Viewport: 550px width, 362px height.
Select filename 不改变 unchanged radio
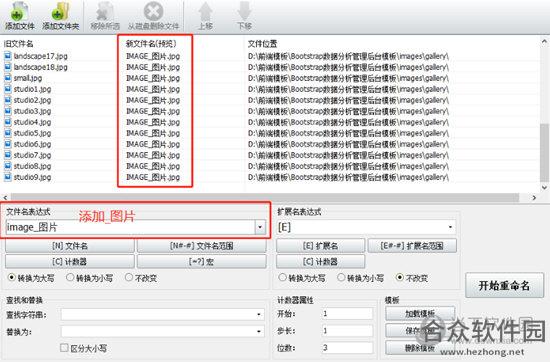pyautogui.click(x=129, y=278)
